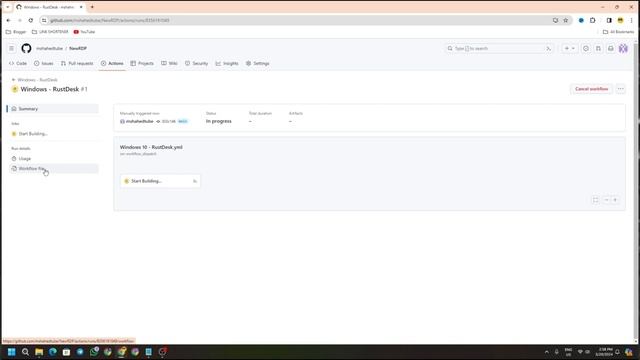Open the Chrome profile avatar
Image resolution: width=640 pixels, height=360 pixels.
[x=620, y=20]
